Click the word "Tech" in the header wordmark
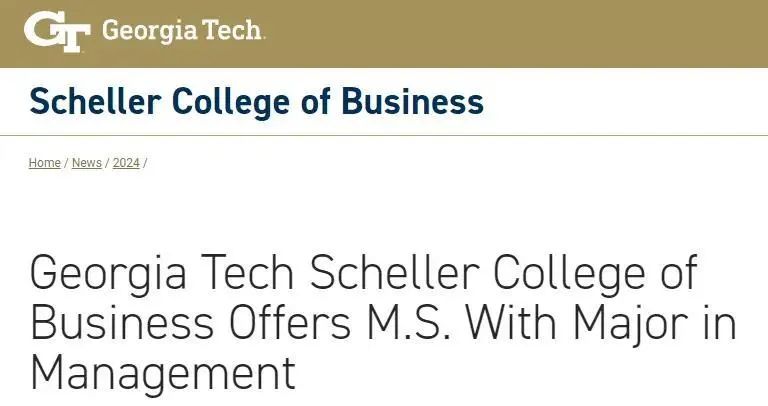Viewport: 768px width, 406px height. coord(233,32)
